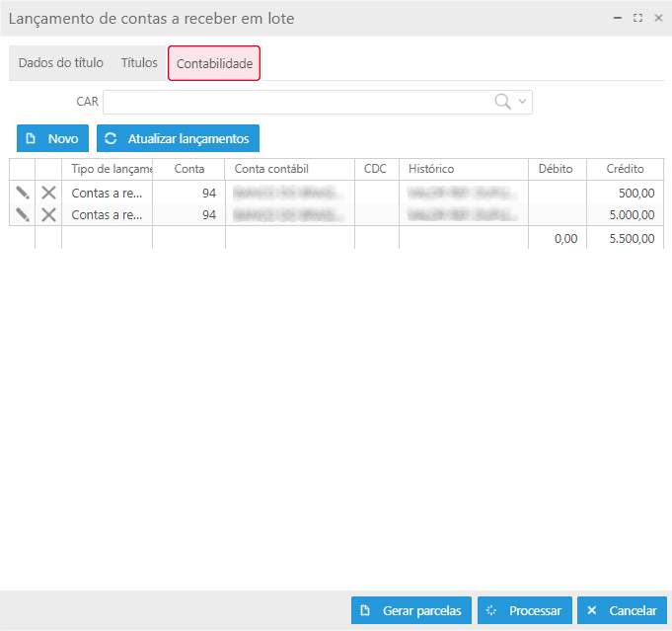Screen dimensions: 672x631
Task: Click the Cancelar button
Action: tap(622, 610)
